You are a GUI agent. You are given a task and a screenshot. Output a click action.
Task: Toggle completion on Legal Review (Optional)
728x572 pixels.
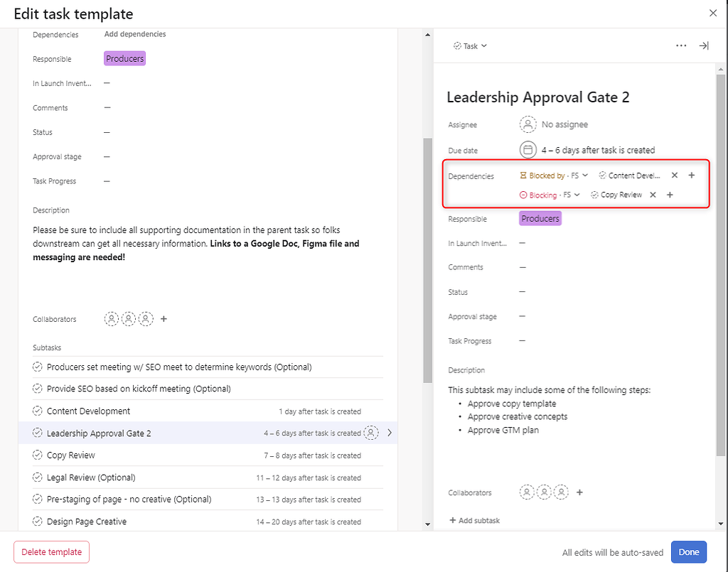click(x=38, y=477)
